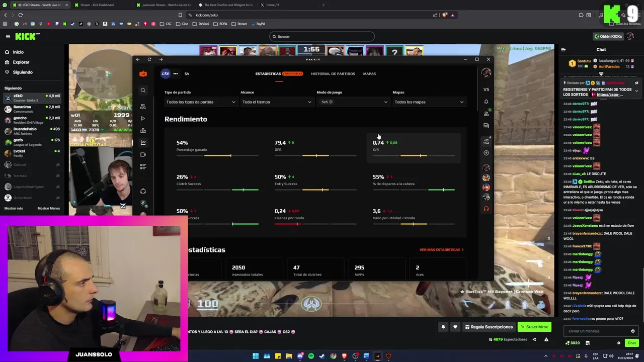
Task: Click the Entry Success performance bar
Action: click(x=315, y=190)
